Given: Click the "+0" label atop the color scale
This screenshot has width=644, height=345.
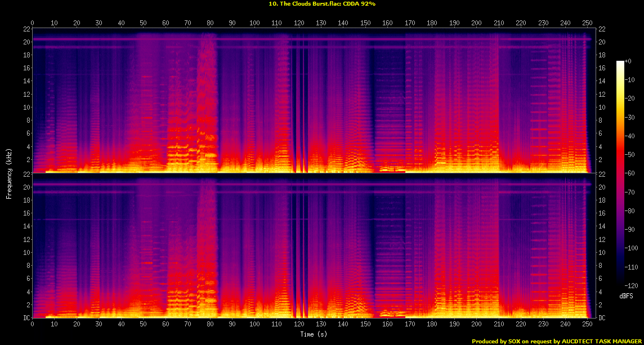Looking at the screenshot, I should pyautogui.click(x=629, y=61).
